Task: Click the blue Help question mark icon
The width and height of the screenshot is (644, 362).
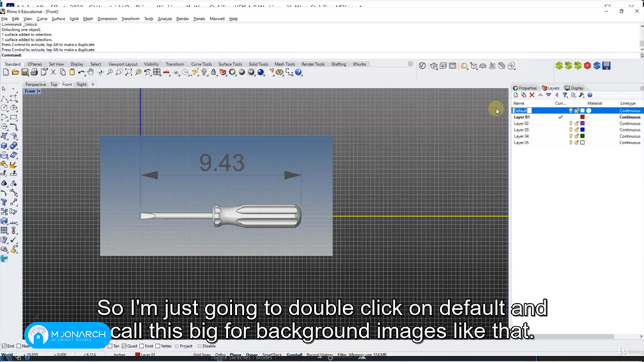Action: click(299, 72)
